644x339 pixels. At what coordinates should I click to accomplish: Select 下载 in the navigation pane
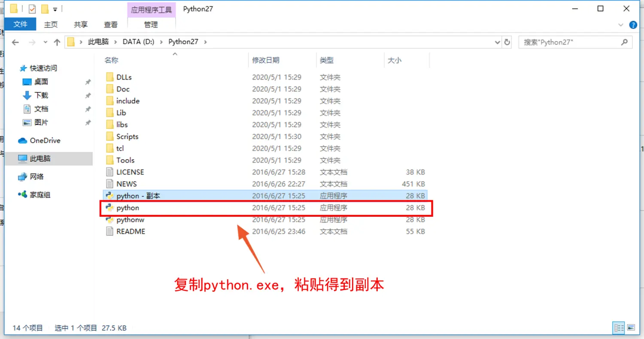(41, 95)
